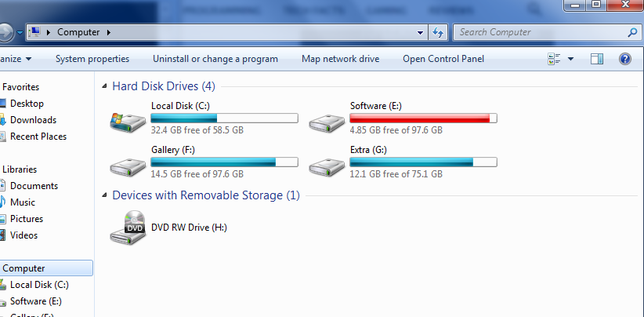The image size is (644, 317).
Task: Open the change view dropdown arrow
Action: pyautogui.click(x=570, y=59)
